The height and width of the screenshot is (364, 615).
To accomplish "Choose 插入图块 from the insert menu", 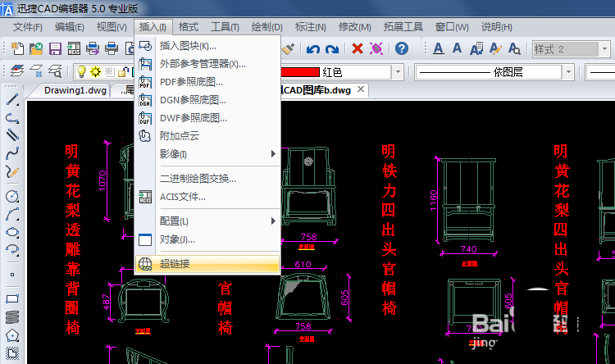I will [207, 46].
